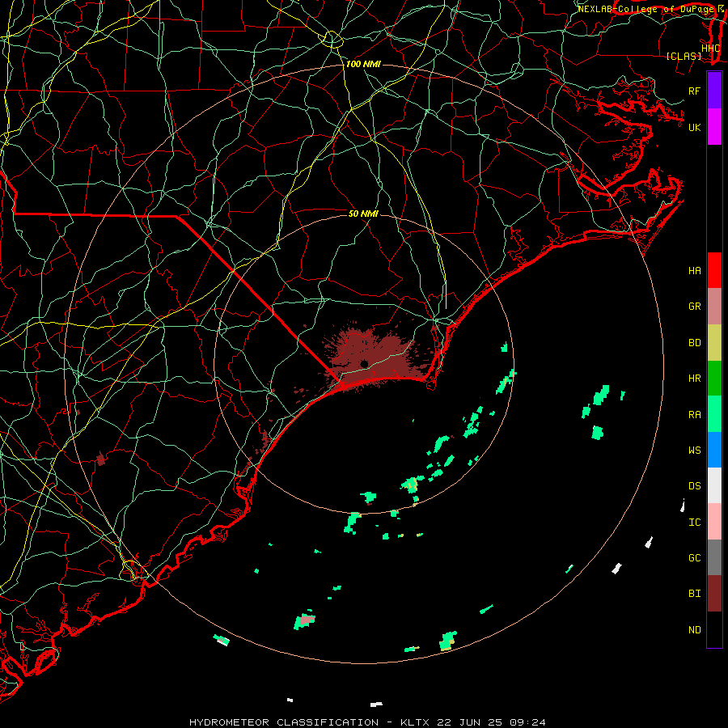
Task: Click the RA legend label
Action: click(x=695, y=415)
